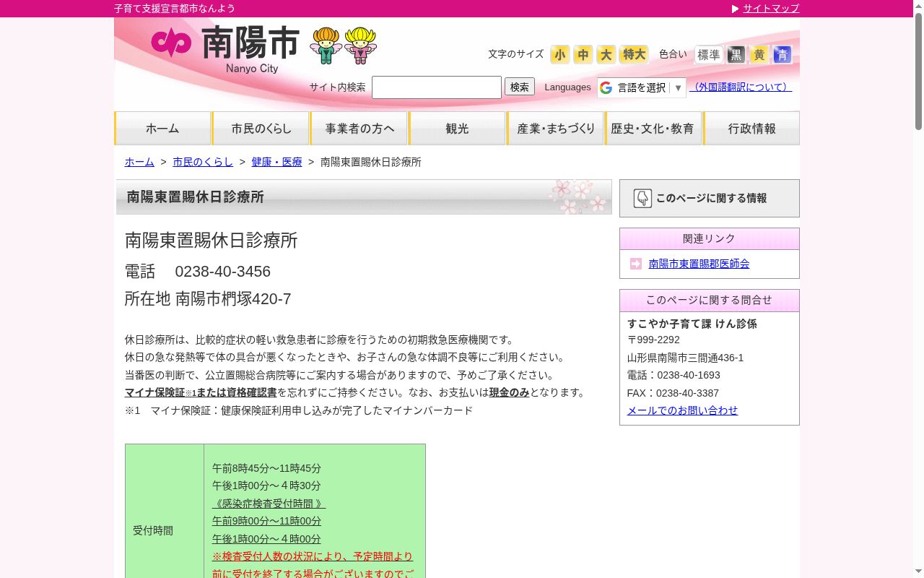Click the 《感染症検査受付時間》 underlined text
Screen dimensions: 924x578
(x=269, y=504)
